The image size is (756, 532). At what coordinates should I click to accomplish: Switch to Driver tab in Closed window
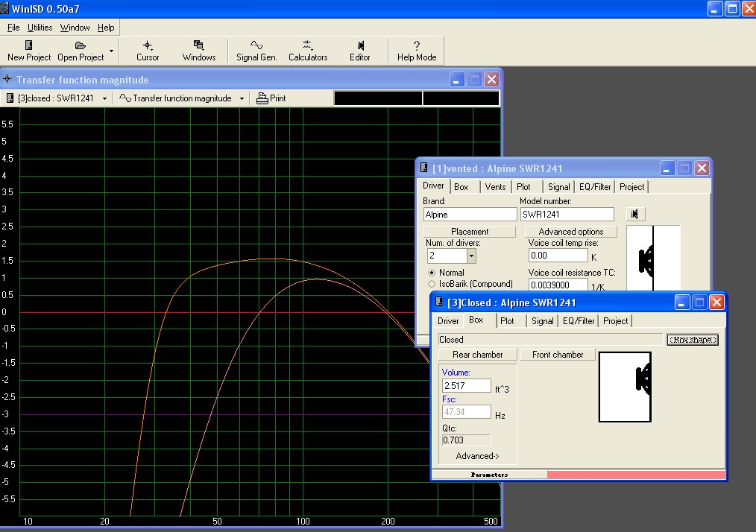click(x=448, y=321)
